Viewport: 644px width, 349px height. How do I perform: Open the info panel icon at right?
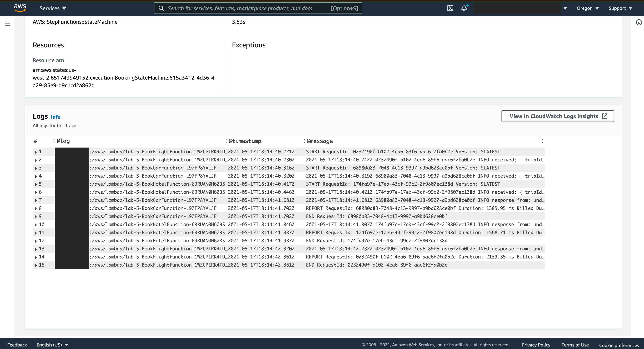click(x=639, y=23)
